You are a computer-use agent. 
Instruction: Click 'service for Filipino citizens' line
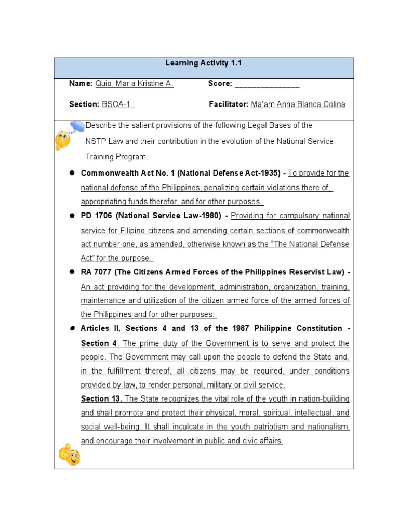215,230
